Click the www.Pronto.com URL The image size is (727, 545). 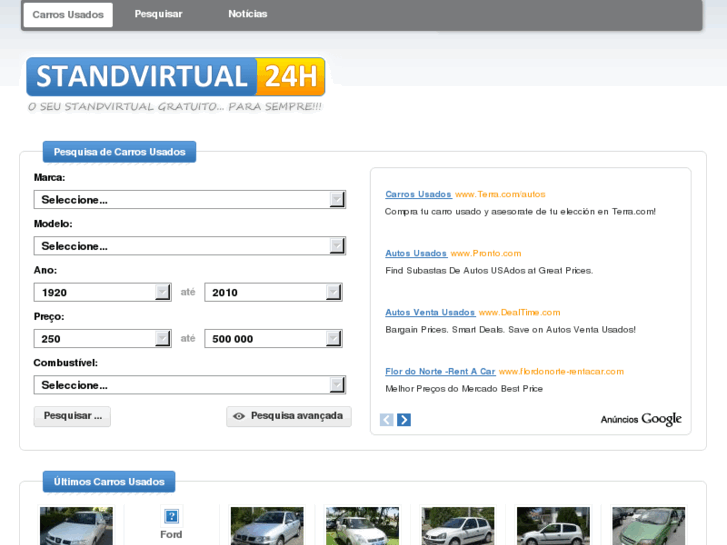tap(486, 253)
